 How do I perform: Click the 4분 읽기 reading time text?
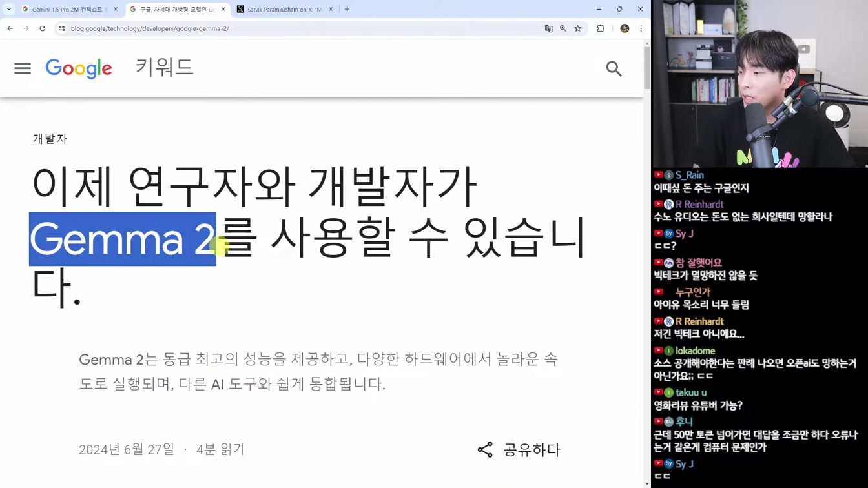tap(220, 449)
